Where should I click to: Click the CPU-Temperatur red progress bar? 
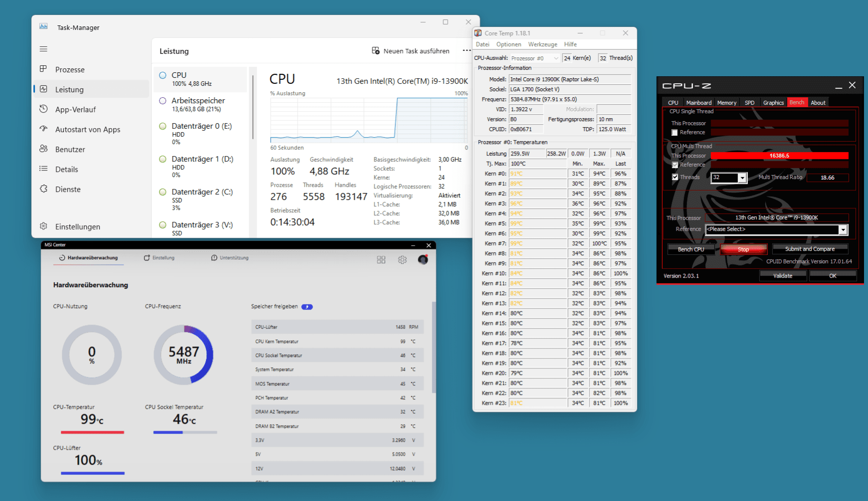(x=92, y=432)
